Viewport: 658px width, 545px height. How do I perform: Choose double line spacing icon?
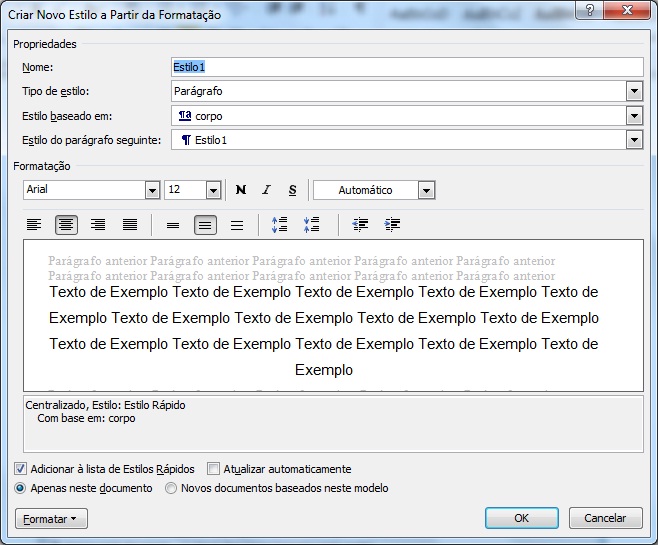point(237,225)
